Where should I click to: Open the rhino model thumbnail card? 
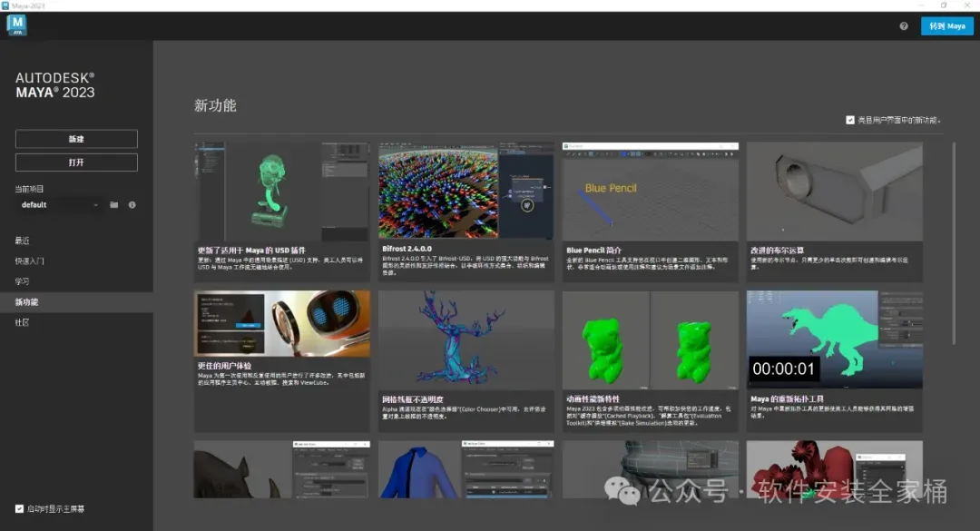click(282, 469)
